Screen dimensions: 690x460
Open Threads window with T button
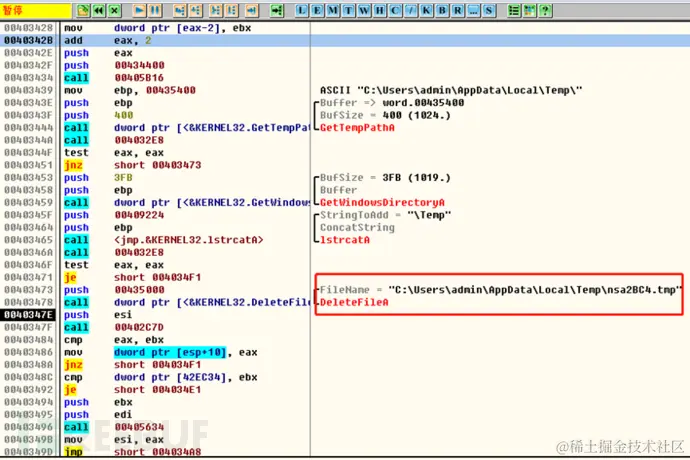[348, 10]
